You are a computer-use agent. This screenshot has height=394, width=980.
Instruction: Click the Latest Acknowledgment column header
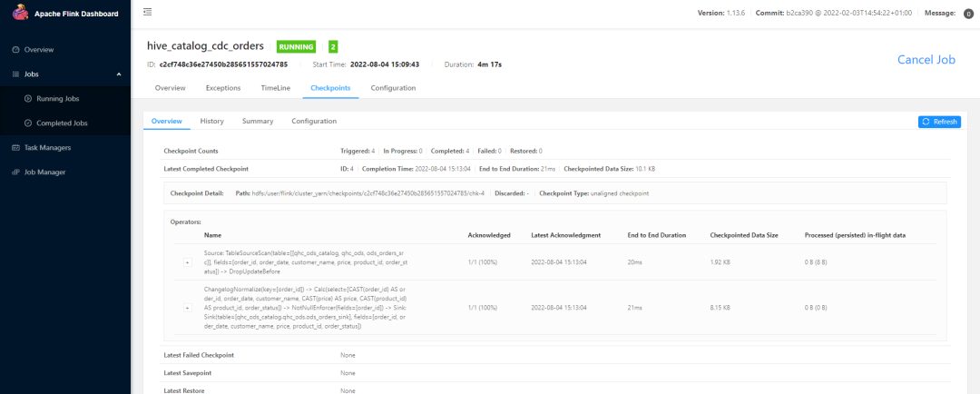[566, 235]
